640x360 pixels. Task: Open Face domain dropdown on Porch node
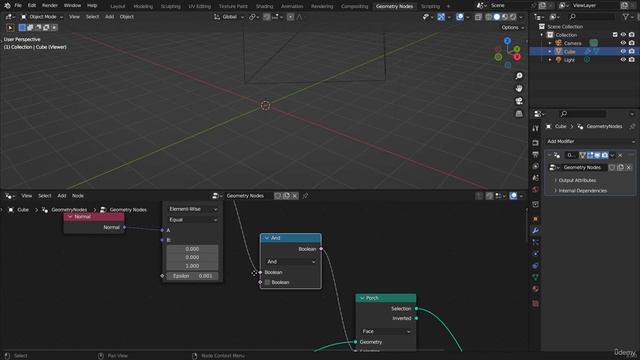pos(386,331)
